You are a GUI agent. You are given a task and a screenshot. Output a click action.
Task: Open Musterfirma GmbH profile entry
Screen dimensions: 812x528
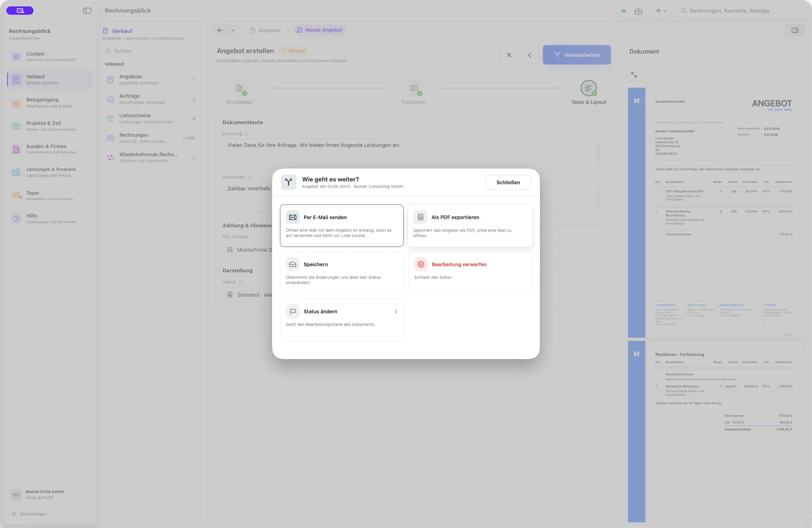point(50,494)
